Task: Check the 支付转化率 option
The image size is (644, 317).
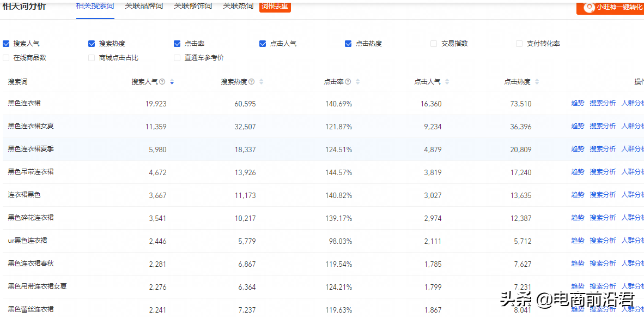Action: 518,43
